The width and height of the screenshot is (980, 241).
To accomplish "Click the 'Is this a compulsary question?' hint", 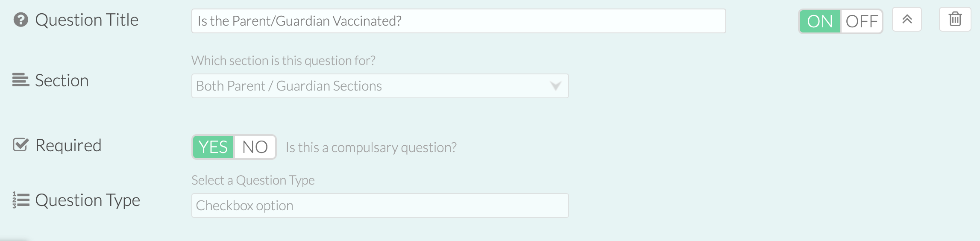I will point(371,147).
